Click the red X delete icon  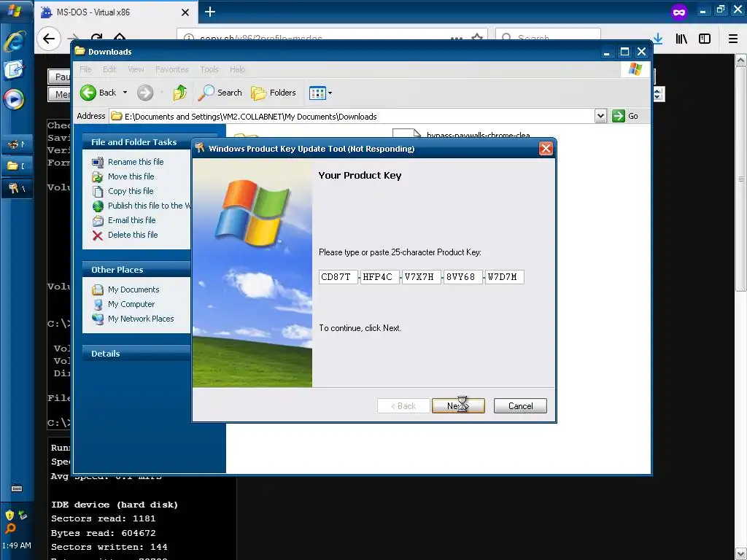point(98,236)
